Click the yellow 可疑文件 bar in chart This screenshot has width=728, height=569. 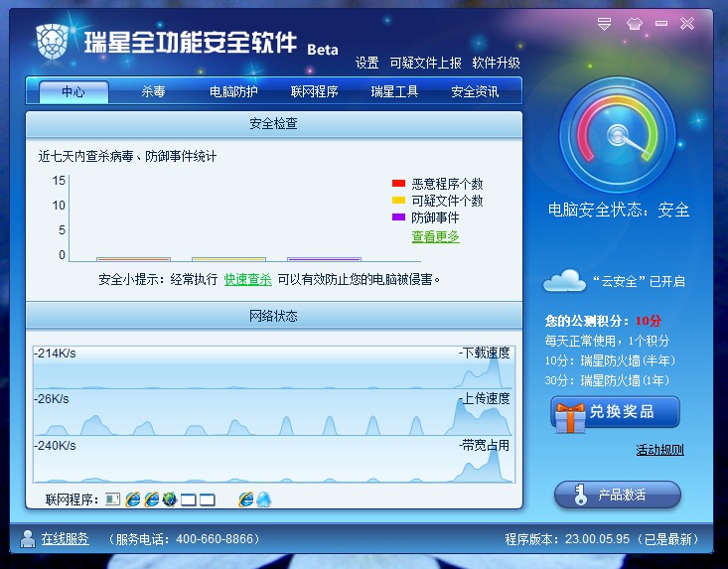click(x=228, y=259)
